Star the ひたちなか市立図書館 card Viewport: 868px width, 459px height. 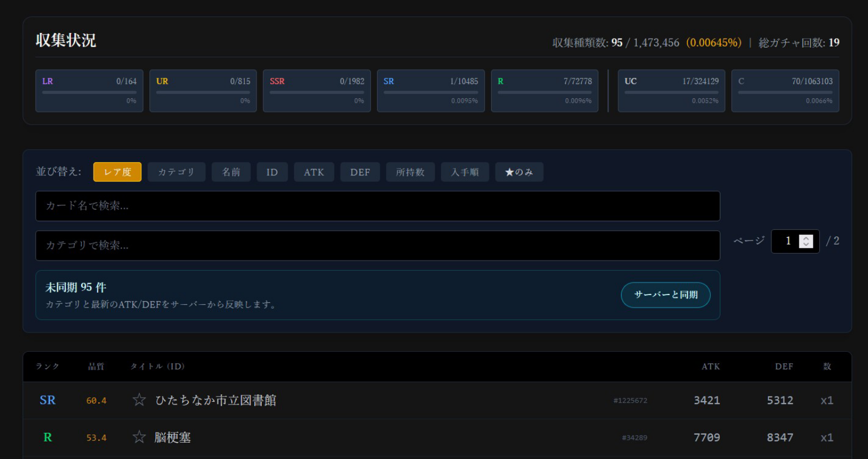click(x=139, y=401)
